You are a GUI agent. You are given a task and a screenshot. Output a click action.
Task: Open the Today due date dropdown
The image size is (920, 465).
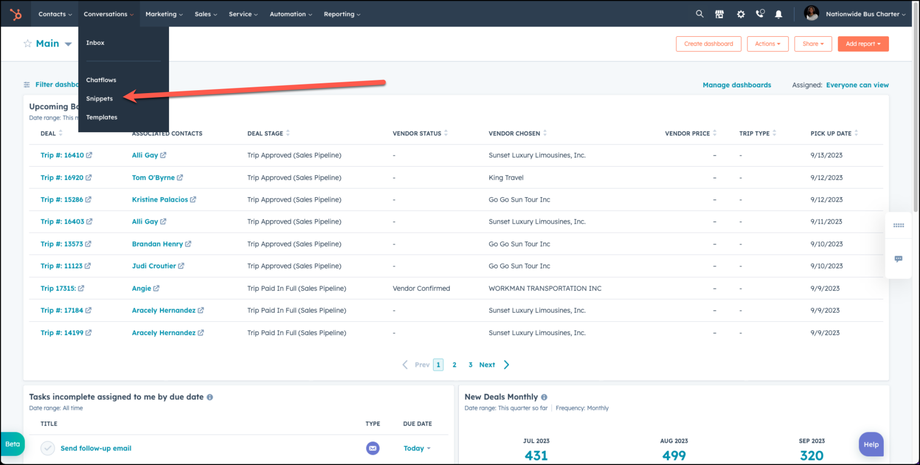tap(417, 448)
